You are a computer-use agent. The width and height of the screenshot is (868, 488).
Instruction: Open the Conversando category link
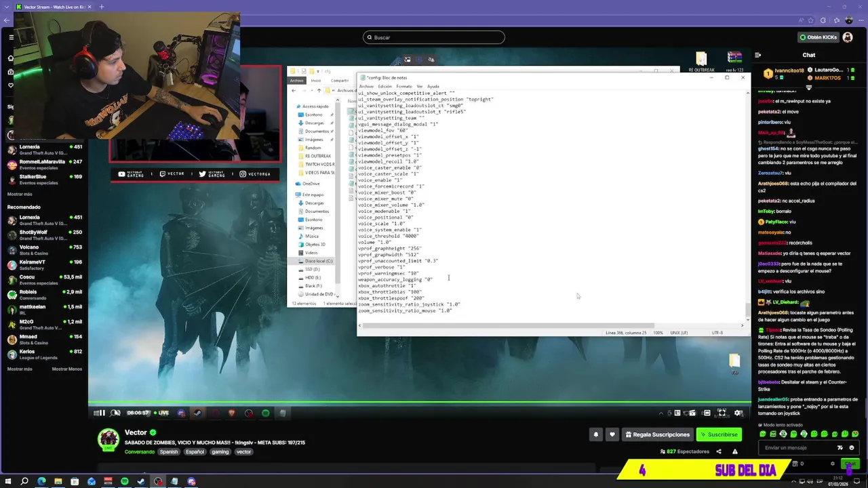click(x=140, y=451)
